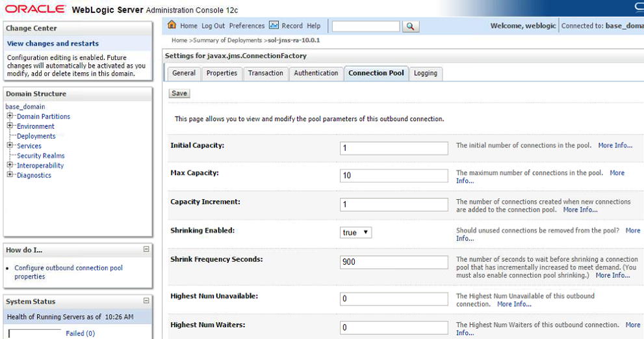This screenshot has width=644, height=339.
Task: Click the Home house icon in toolbar
Action: [172, 25]
